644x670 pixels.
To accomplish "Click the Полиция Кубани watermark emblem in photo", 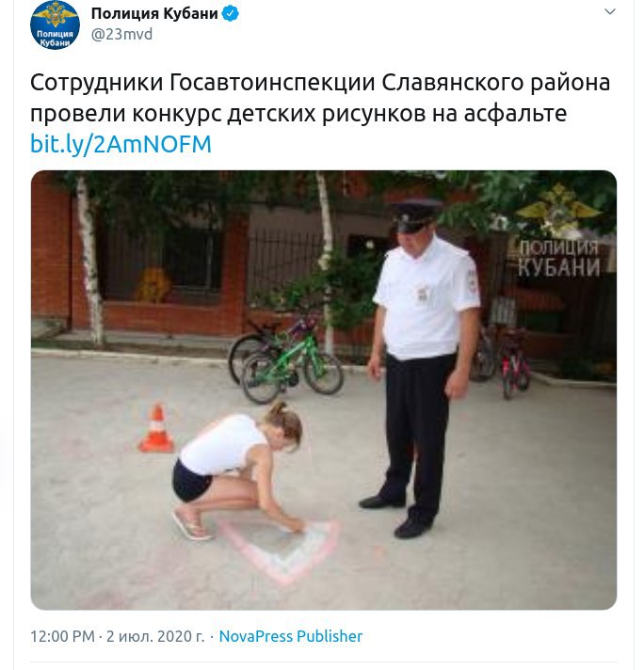I will coord(558,210).
